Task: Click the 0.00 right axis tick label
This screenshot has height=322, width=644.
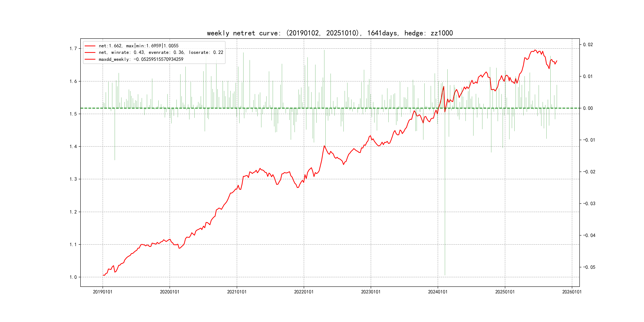Action: pos(588,108)
